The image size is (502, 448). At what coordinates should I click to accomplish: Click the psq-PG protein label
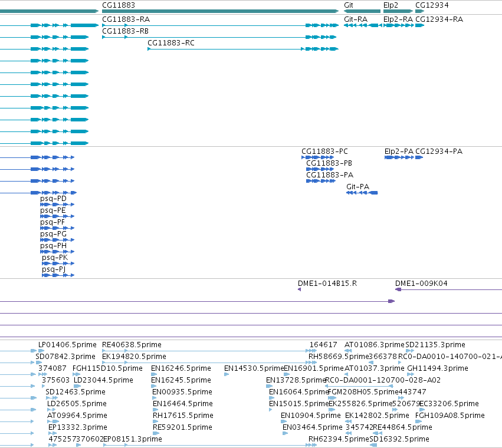[x=53, y=234]
